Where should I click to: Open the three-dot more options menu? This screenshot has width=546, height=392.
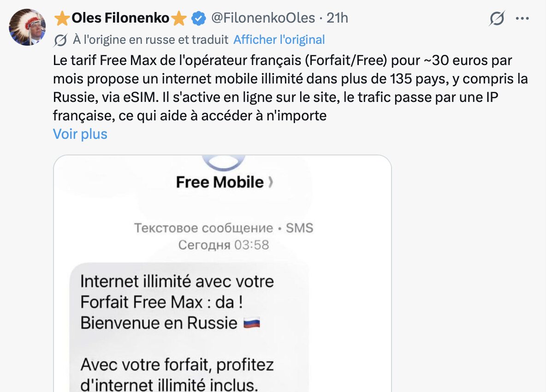point(522,19)
